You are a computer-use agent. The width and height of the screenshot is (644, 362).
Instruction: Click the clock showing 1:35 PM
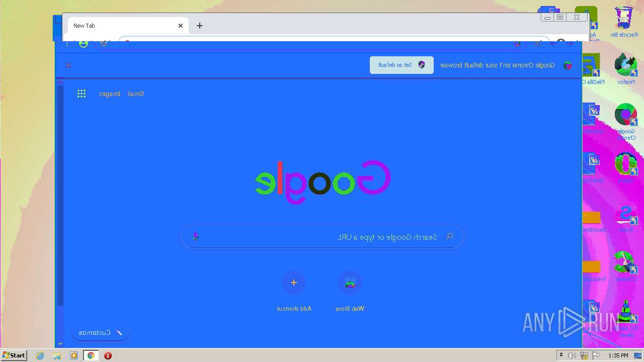[618, 355]
